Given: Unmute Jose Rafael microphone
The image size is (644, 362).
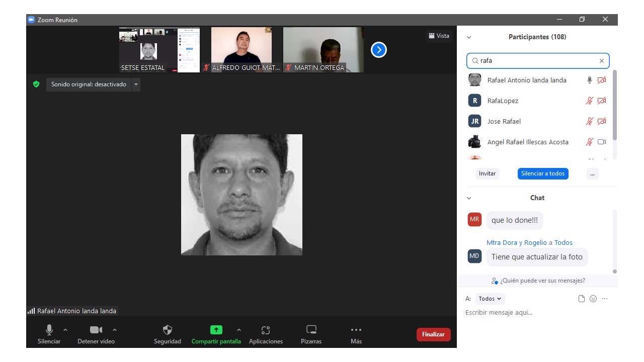Looking at the screenshot, I should click(590, 121).
